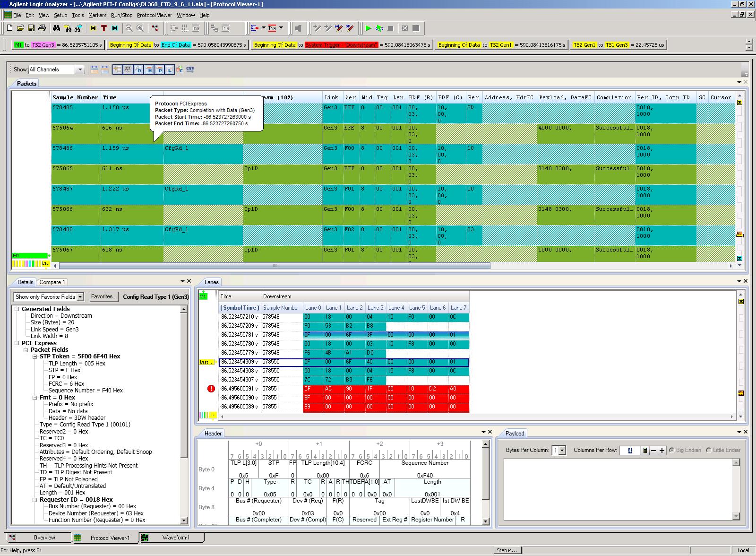This screenshot has height=556, width=756.
Task: Click the Print icon in toolbar
Action: 42,28
